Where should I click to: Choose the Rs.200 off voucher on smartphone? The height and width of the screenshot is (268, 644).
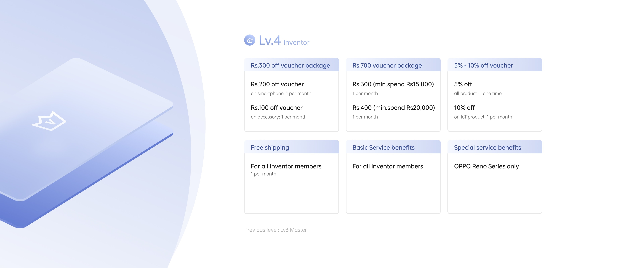click(277, 84)
